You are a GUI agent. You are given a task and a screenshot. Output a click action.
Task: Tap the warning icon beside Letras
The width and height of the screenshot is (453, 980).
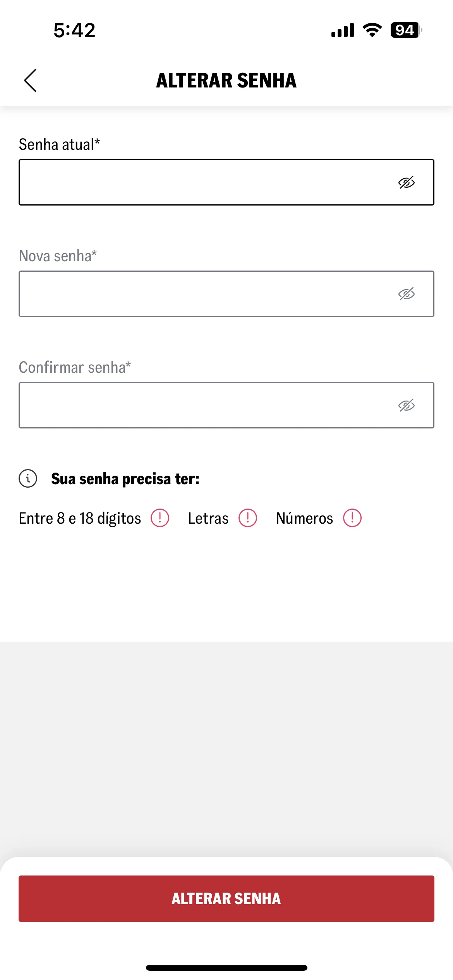coord(248,518)
